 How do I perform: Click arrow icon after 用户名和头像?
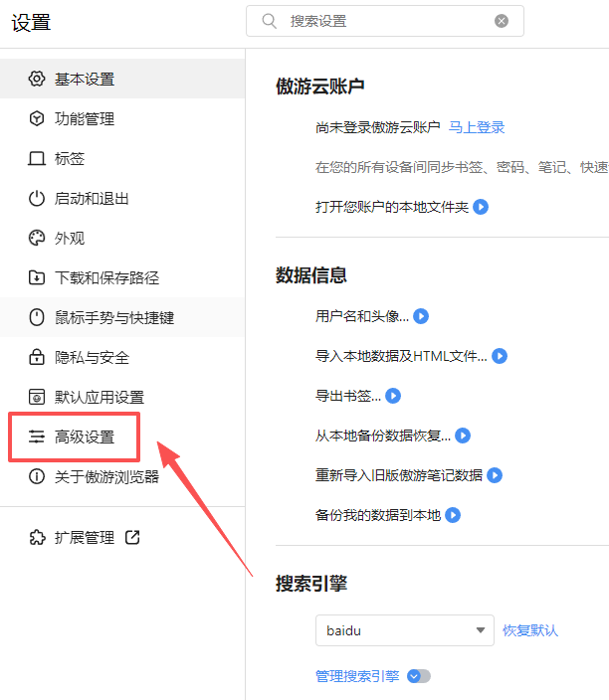coord(421,316)
